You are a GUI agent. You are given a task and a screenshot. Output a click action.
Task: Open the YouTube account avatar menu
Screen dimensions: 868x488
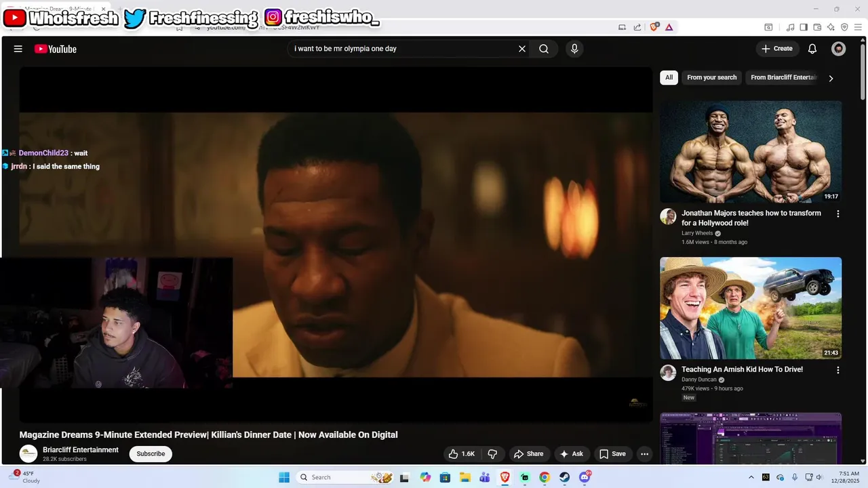[839, 49]
